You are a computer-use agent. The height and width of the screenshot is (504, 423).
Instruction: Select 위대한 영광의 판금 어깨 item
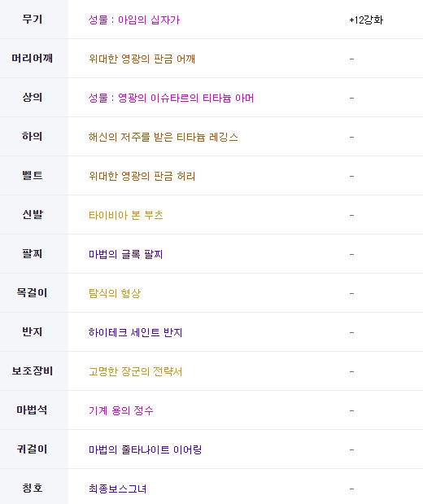tap(142, 59)
